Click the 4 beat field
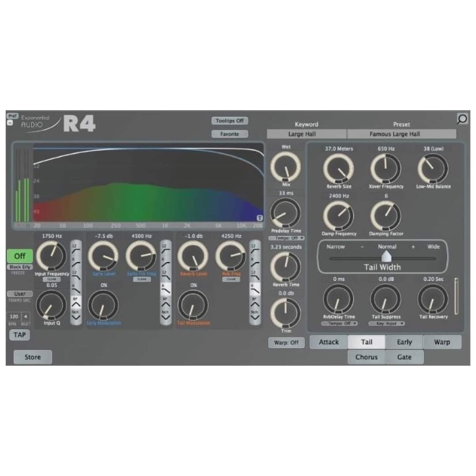 (x=26, y=316)
